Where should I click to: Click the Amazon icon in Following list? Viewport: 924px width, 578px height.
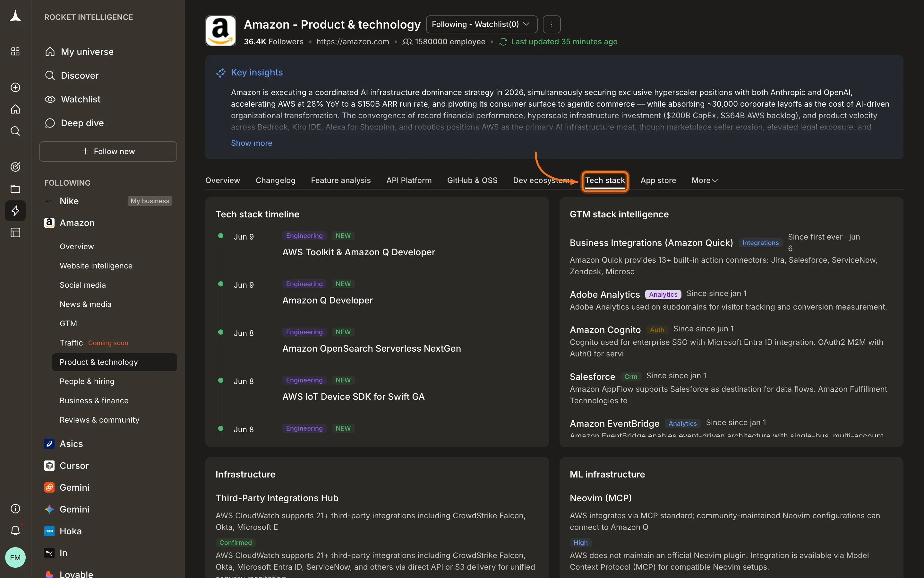[x=49, y=223]
